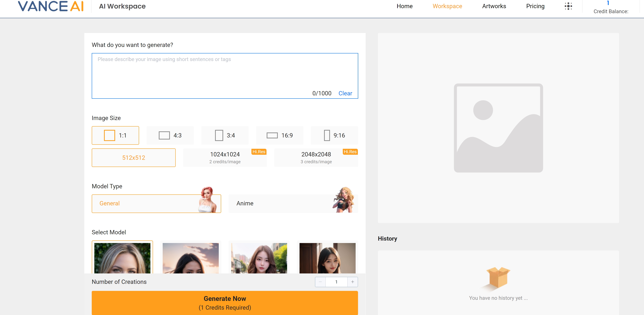Select the General model type
Screen dimensions: 644x315
tap(156, 204)
